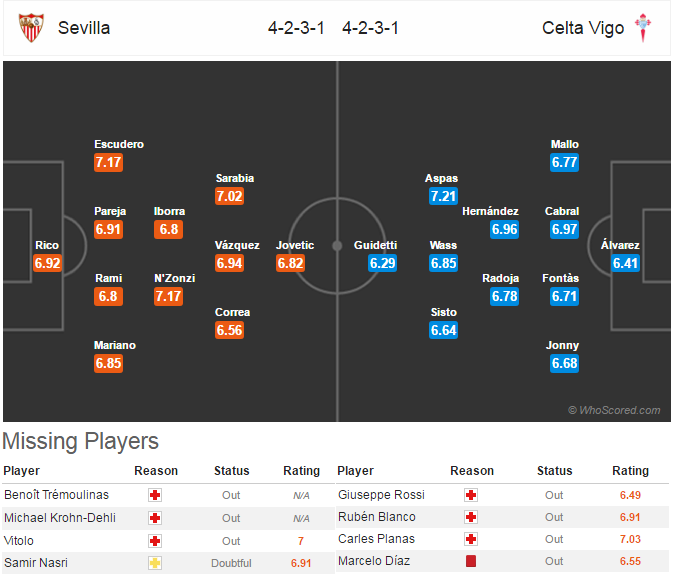
Task: Click Samir Nasri's yellow doubtful icon
Action: pos(155,563)
